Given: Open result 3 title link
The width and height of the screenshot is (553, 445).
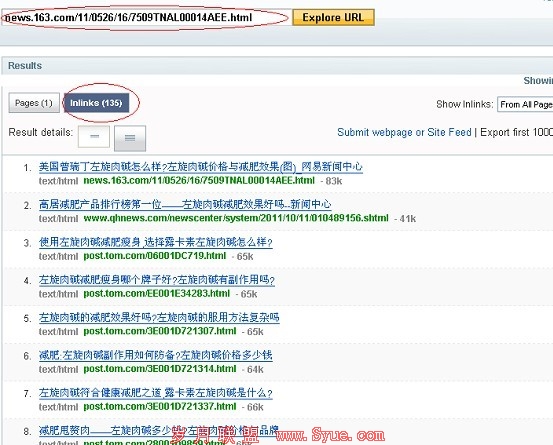Looking at the screenshot, I should tap(156, 242).
